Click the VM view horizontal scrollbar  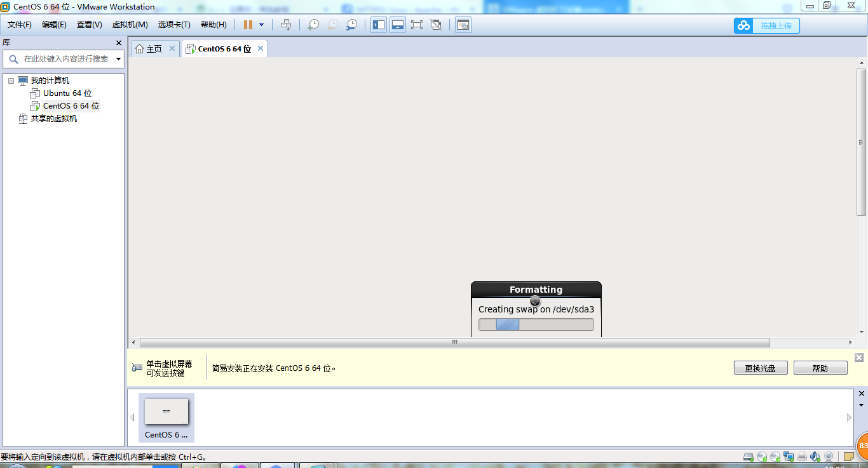tap(455, 342)
